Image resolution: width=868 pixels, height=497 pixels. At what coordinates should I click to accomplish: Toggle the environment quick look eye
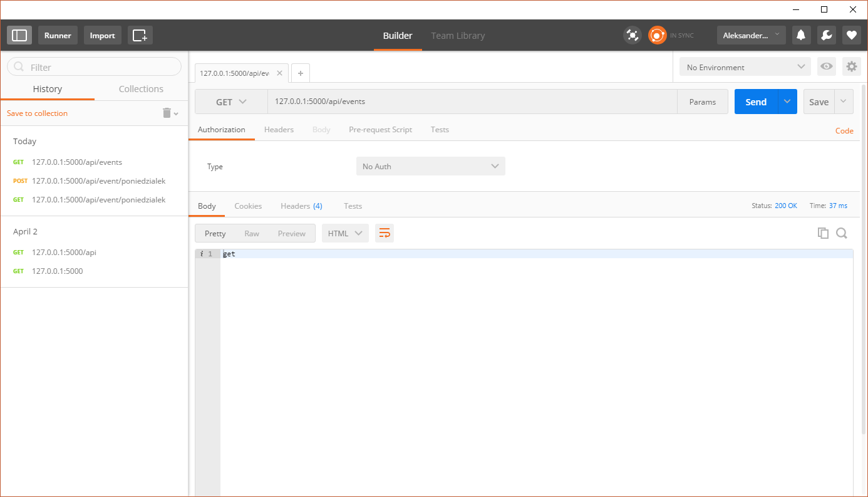point(827,66)
